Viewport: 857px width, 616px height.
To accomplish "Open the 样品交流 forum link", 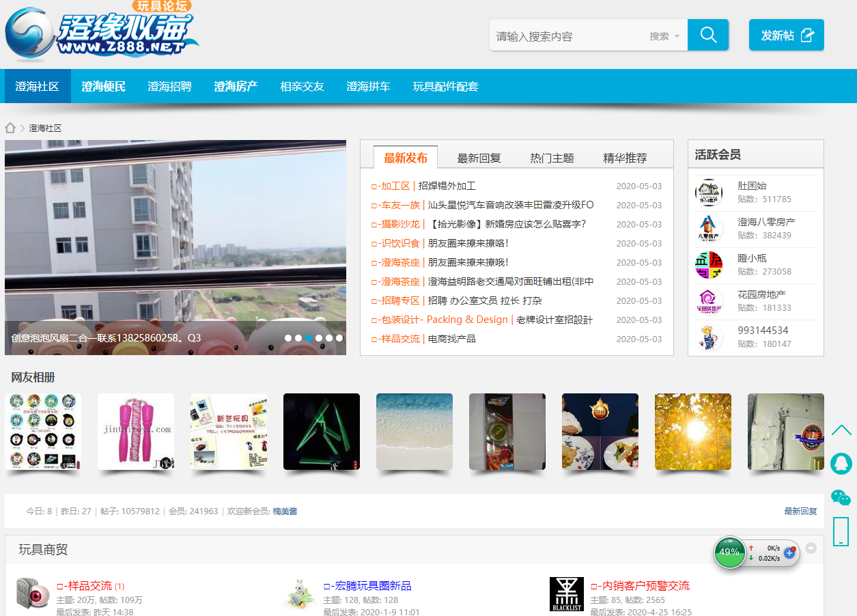I will point(89,586).
